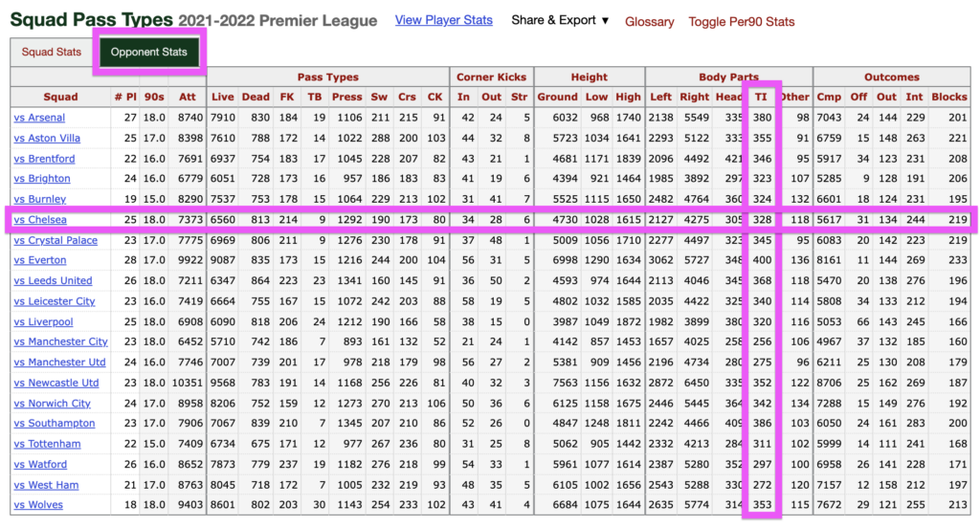Select the 7043 Cmp value for Arsenal
The width and height of the screenshot is (980, 527).
[830, 118]
